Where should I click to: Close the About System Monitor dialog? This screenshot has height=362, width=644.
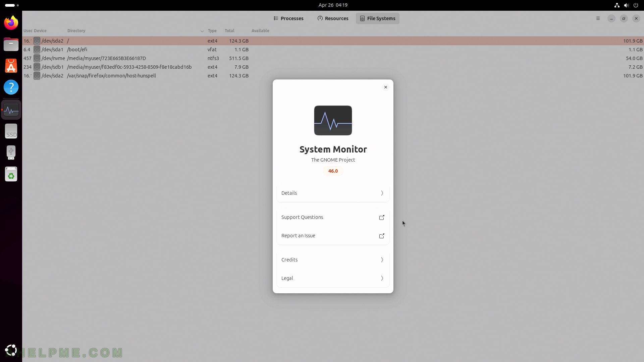point(386,87)
